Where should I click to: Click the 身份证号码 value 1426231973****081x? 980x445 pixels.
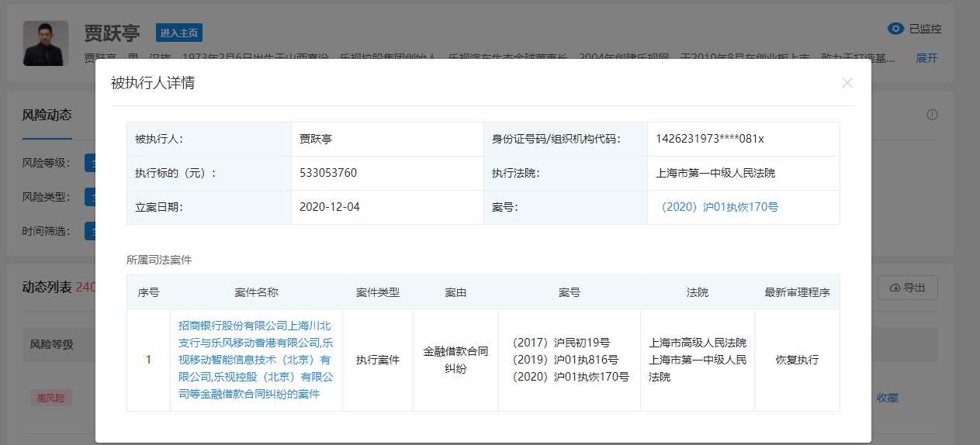point(709,139)
